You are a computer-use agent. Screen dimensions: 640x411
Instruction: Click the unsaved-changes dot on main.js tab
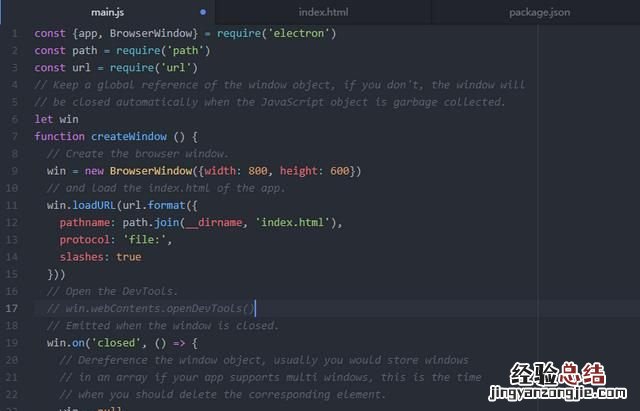pyautogui.click(x=203, y=12)
